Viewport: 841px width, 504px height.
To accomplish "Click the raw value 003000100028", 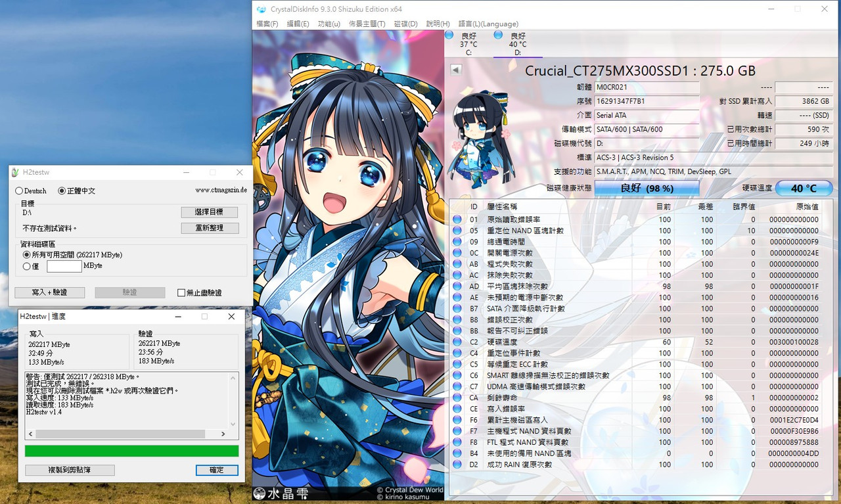I will point(794,342).
